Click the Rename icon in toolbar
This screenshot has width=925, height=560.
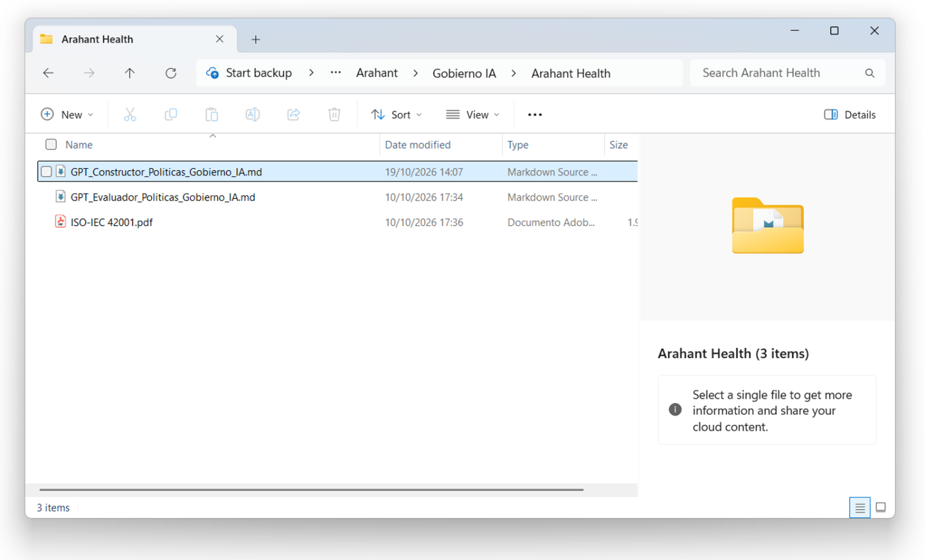[x=253, y=114]
